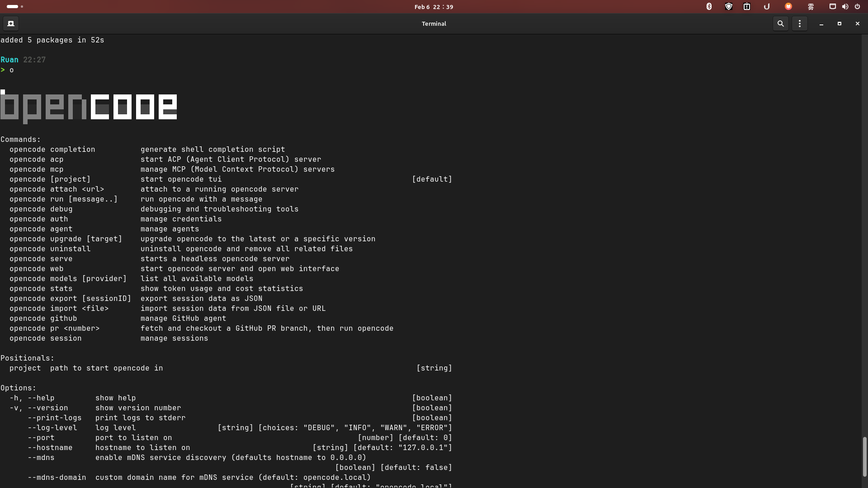
Task: Click the text 'opencode run [message..]'
Action: (x=64, y=199)
